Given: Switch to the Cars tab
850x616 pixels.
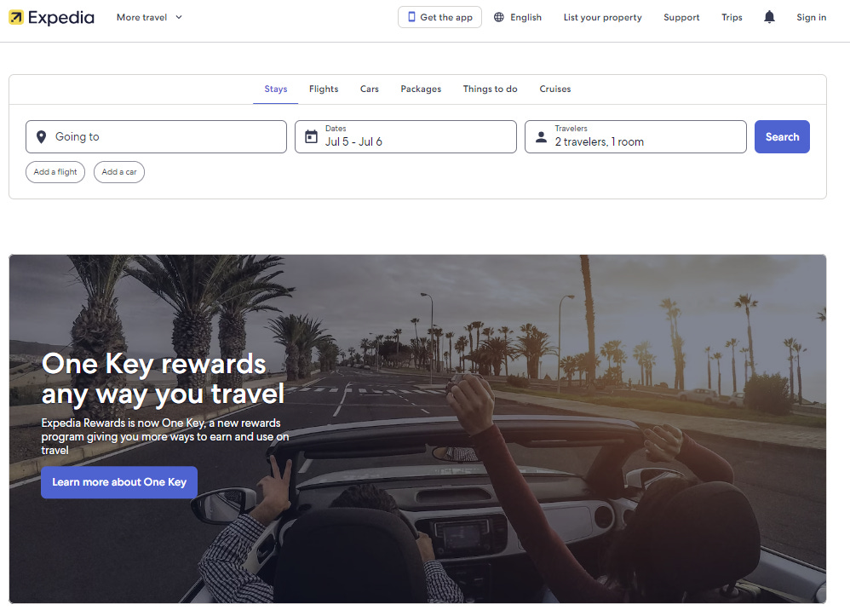Looking at the screenshot, I should click(x=369, y=89).
